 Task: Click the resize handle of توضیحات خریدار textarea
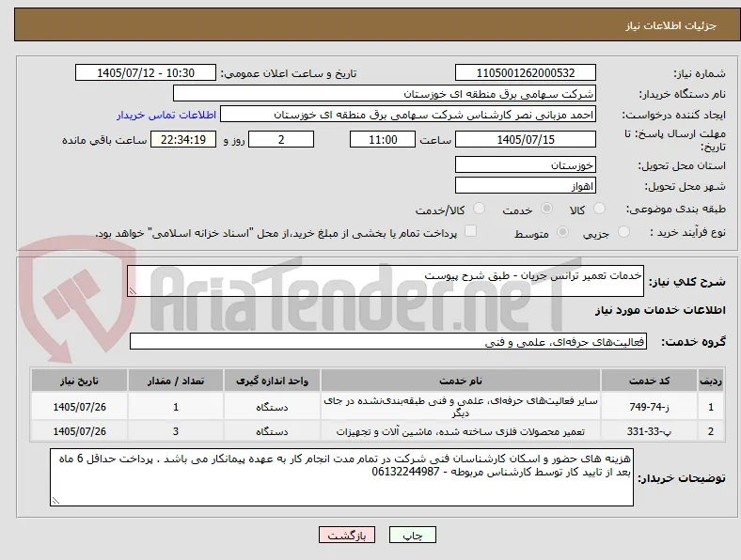(55, 501)
